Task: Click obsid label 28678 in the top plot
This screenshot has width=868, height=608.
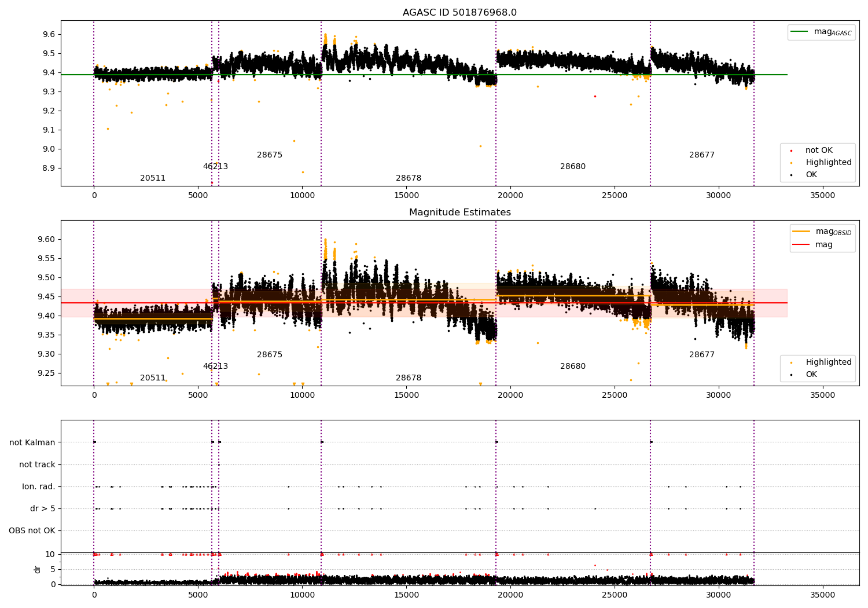Action: 409,178
